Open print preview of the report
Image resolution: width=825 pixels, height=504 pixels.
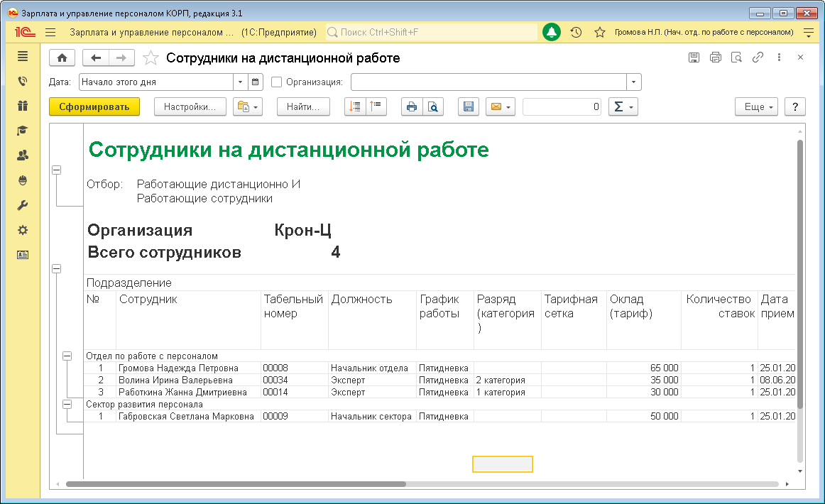432,106
